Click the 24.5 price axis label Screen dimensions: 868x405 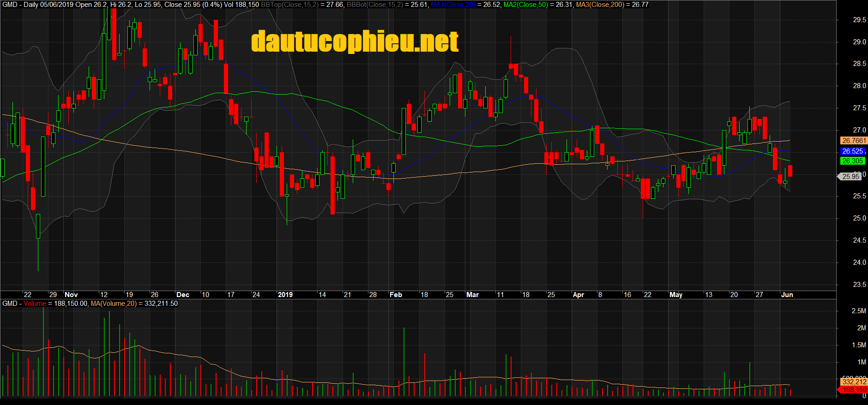coord(859,240)
